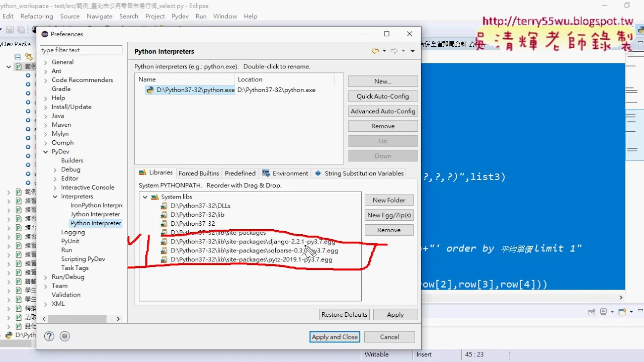The height and width of the screenshot is (362, 644).
Task: Open Advanced Auto-Config
Action: [x=383, y=111]
